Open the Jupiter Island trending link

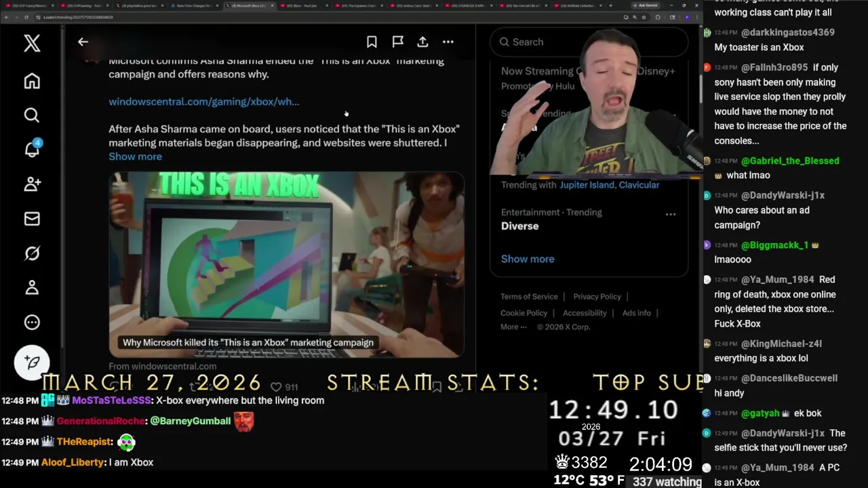tap(587, 185)
